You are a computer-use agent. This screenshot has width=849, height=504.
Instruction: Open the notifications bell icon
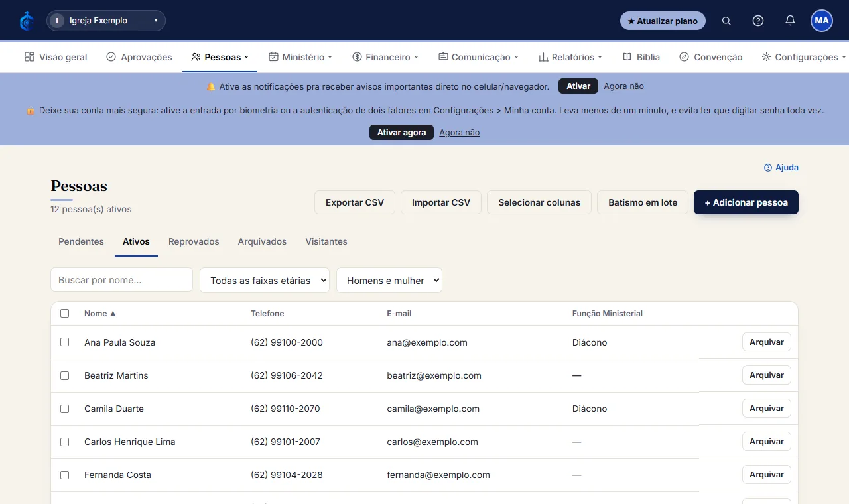(x=790, y=21)
